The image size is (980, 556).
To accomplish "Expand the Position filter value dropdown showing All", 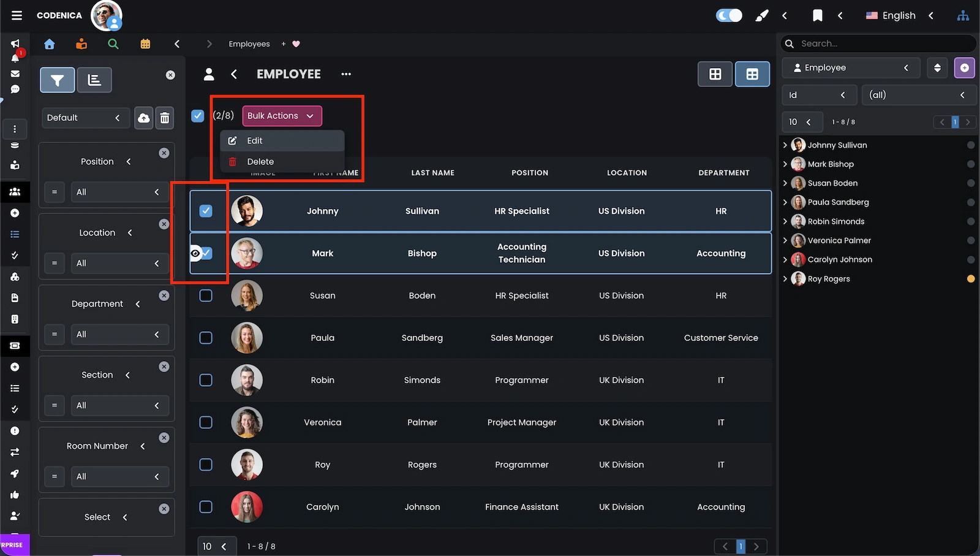I will (x=120, y=192).
